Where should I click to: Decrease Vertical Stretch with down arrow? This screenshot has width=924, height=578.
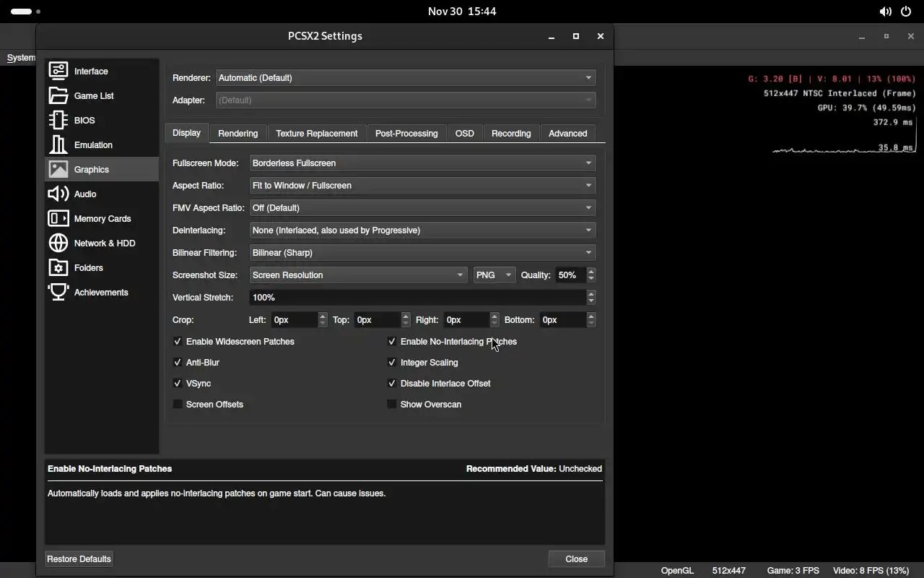[592, 301]
